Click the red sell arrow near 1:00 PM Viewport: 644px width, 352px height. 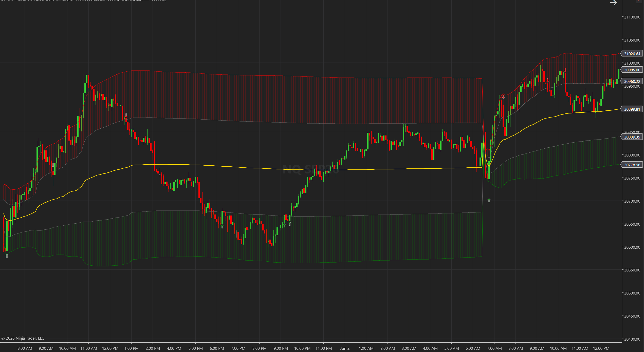point(126,115)
